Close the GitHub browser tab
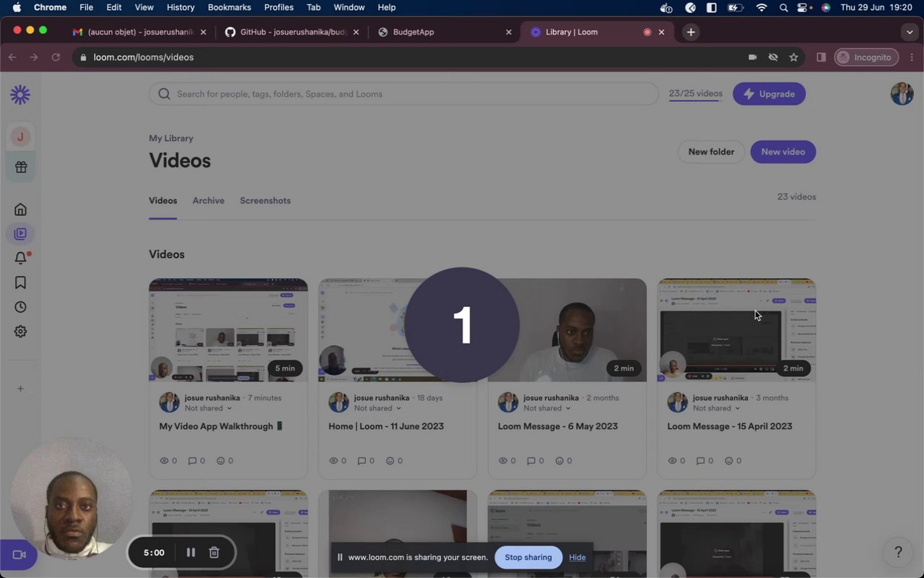The height and width of the screenshot is (578, 924). click(356, 32)
